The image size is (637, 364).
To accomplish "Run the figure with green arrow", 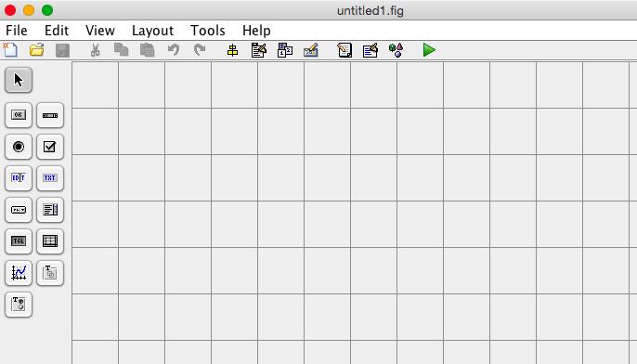I will [x=429, y=50].
